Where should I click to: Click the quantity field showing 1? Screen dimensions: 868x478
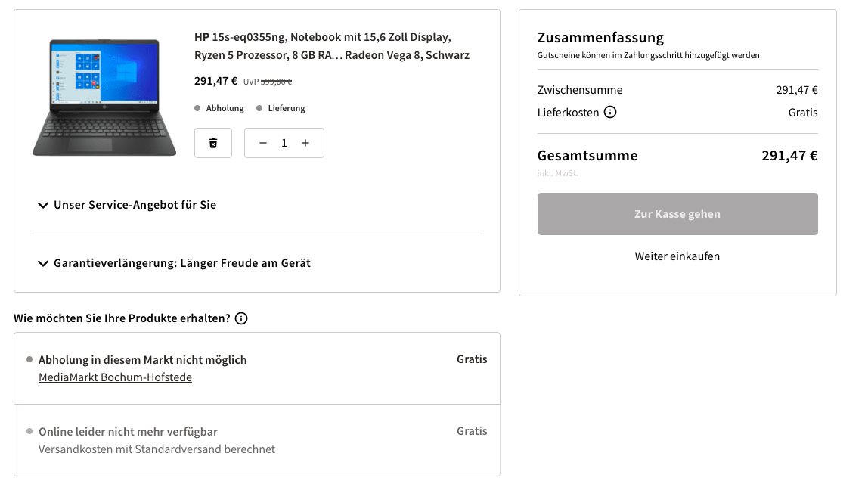(284, 143)
